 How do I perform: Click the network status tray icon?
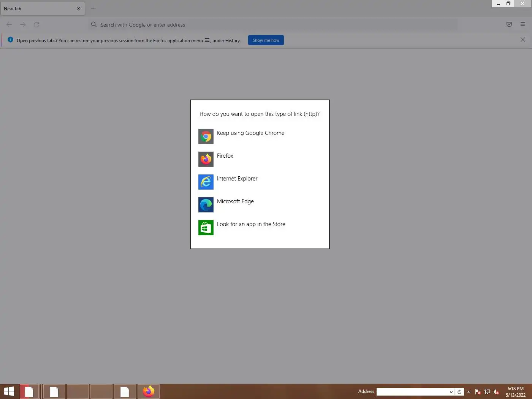487,392
